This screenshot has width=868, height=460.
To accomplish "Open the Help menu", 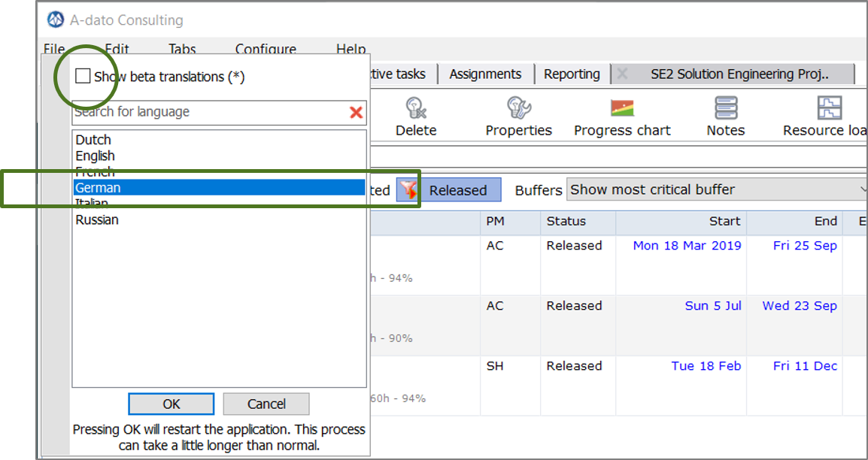I will (x=351, y=49).
